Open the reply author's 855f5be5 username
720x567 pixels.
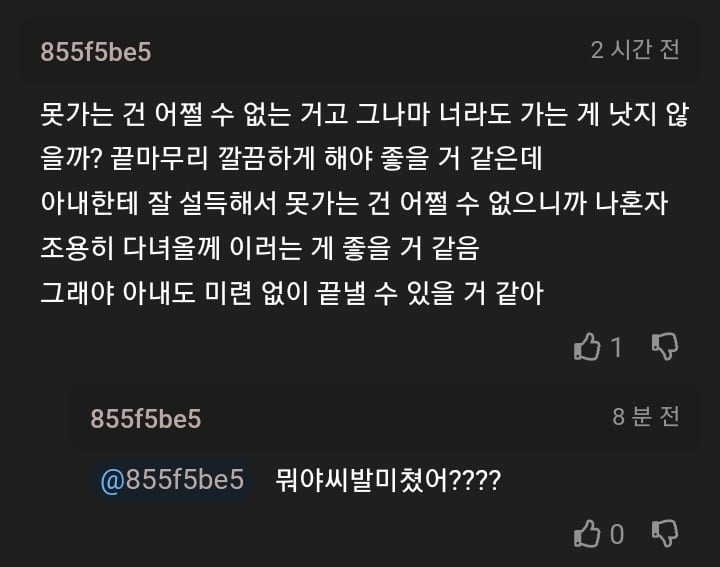pyautogui.click(x=146, y=419)
